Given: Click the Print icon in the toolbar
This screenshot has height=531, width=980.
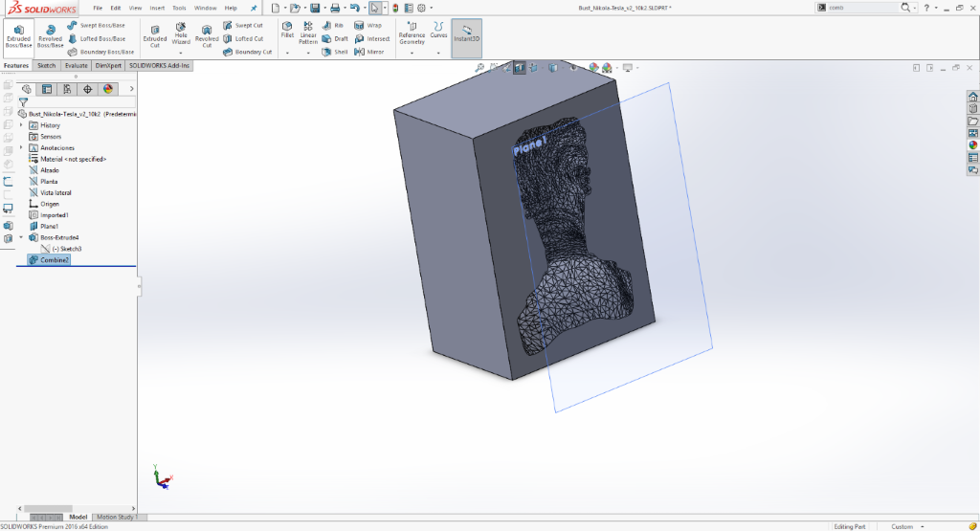Looking at the screenshot, I should 335,8.
